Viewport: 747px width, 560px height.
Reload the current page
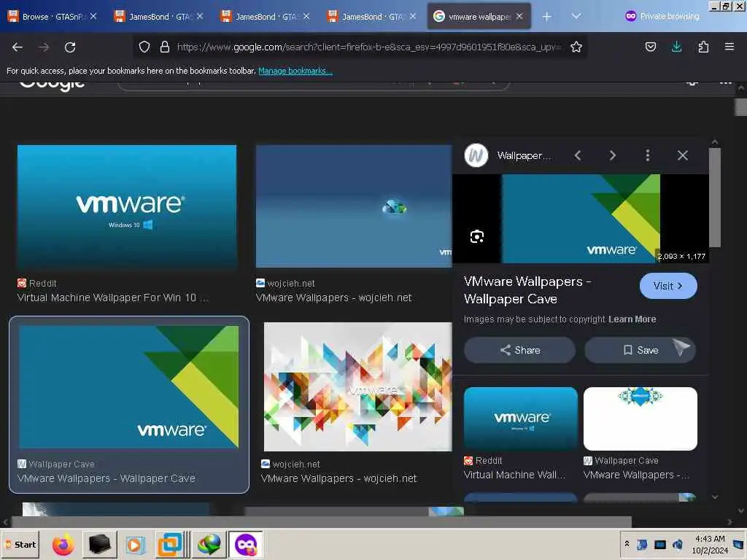click(x=70, y=47)
